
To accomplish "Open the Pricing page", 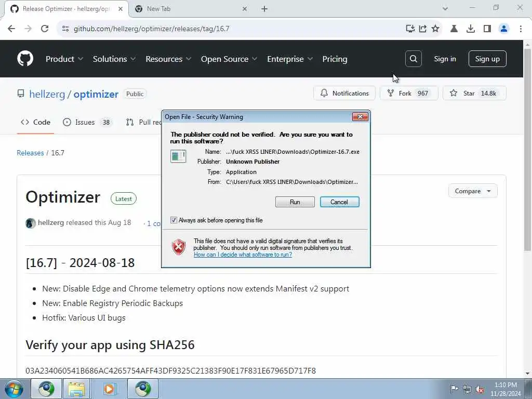I will pos(335,59).
